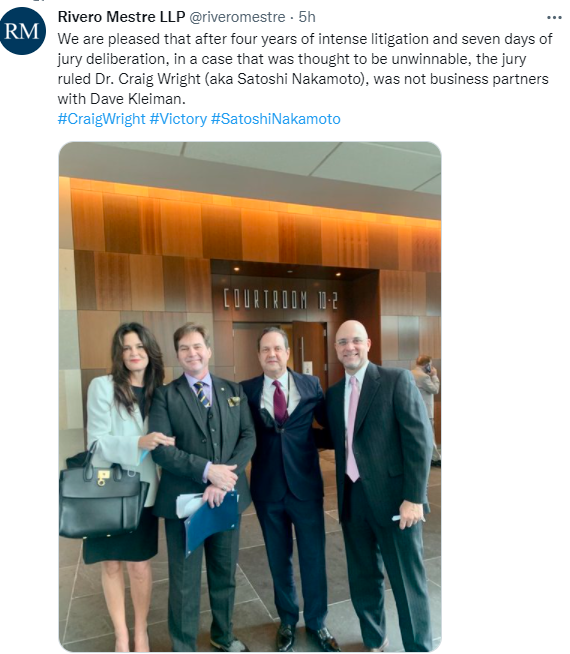Open the three-dot more options menu
The image size is (570, 654).
[554, 18]
